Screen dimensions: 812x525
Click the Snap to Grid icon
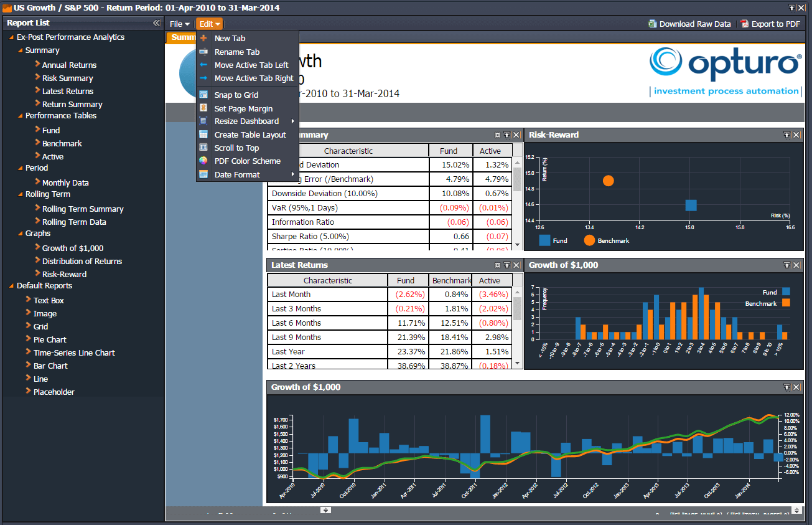[203, 95]
